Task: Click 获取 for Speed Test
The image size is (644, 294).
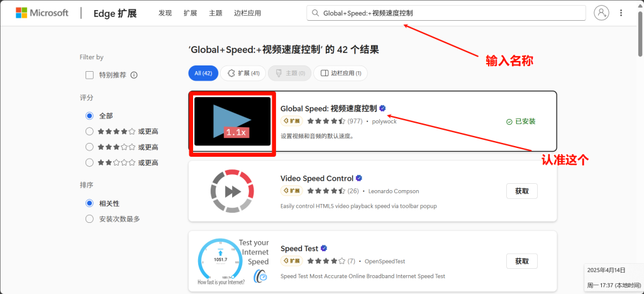Action: click(521, 261)
